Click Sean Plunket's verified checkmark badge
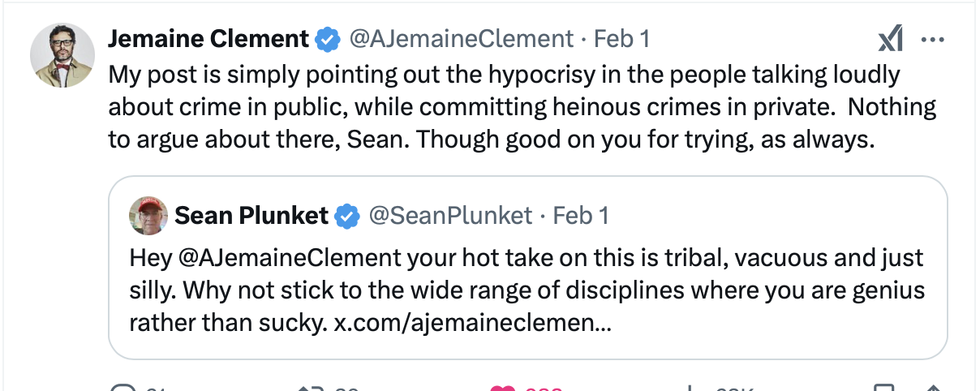The width and height of the screenshot is (980, 391). [x=348, y=215]
